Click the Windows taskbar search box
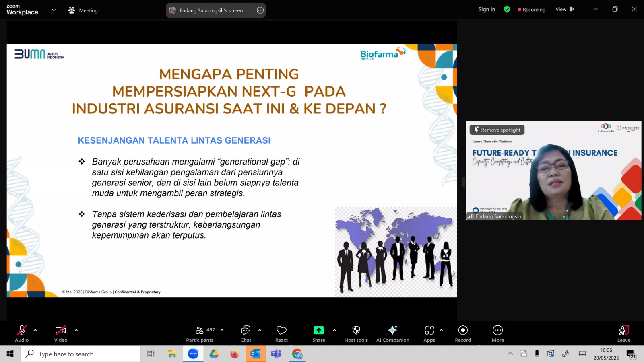The height and width of the screenshot is (362, 644). click(x=80, y=354)
